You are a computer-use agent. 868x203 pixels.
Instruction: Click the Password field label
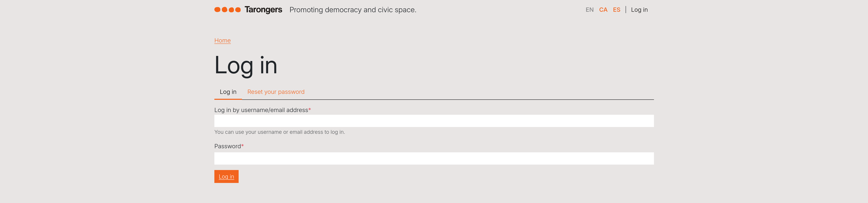227,146
